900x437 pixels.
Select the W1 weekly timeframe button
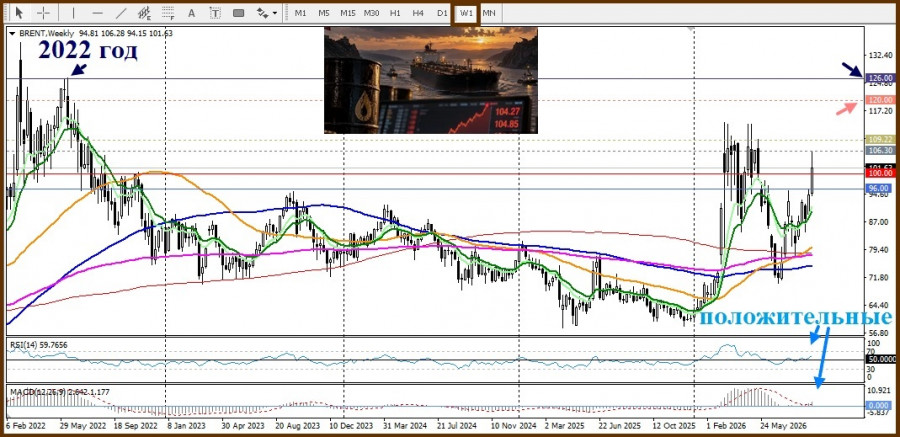pyautogui.click(x=466, y=13)
